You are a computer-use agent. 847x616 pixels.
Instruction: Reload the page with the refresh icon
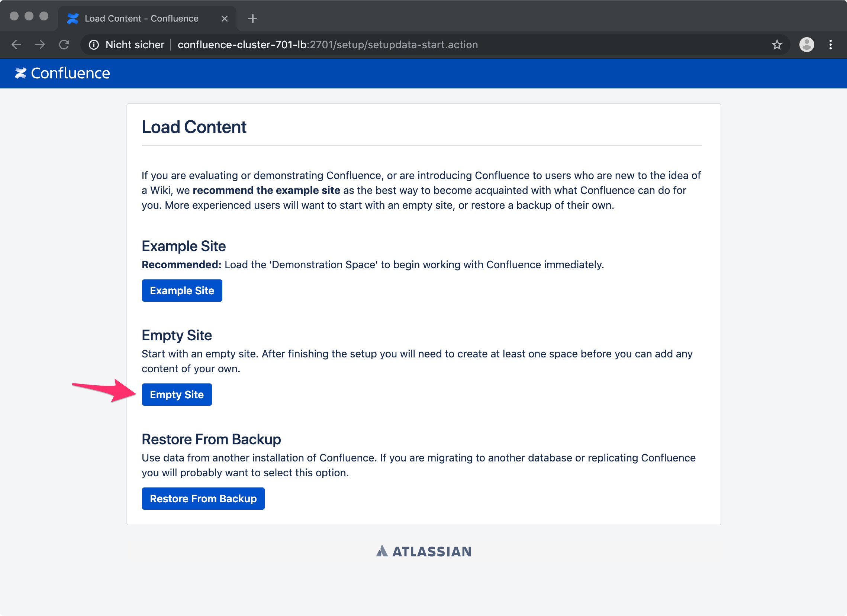[64, 45]
